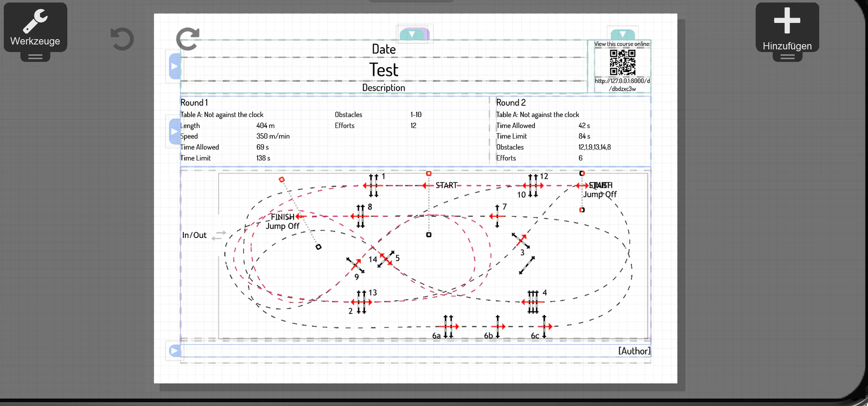The image size is (868, 406).
Task: Select obstacle 3 diagonal jump
Action: [521, 241]
